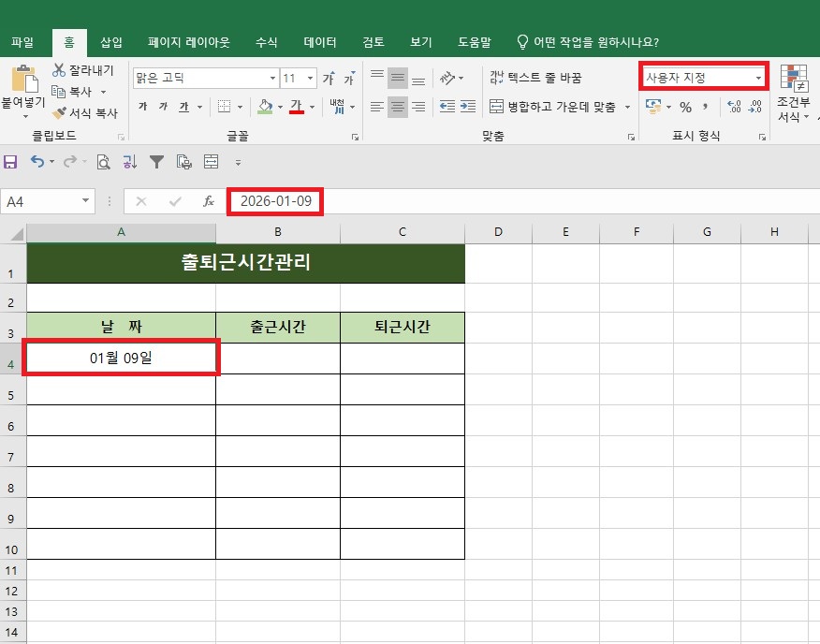This screenshot has height=644, width=820.
Task: Apply cell borders icon
Action: coord(224,107)
